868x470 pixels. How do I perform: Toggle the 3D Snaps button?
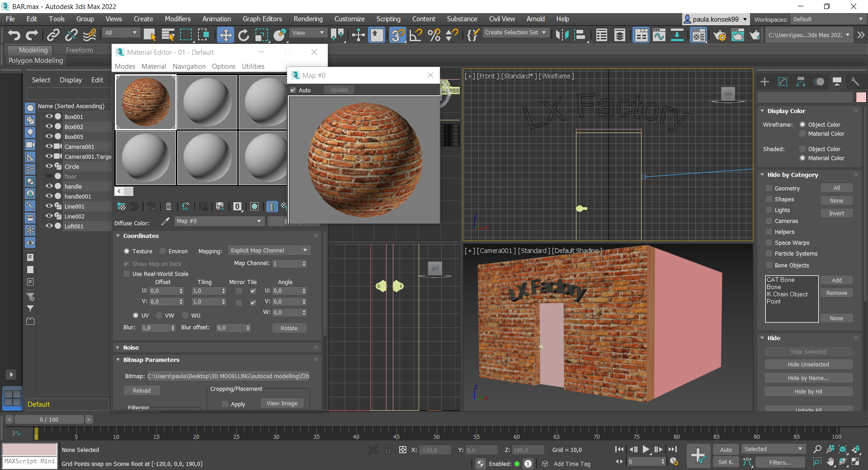[397, 35]
